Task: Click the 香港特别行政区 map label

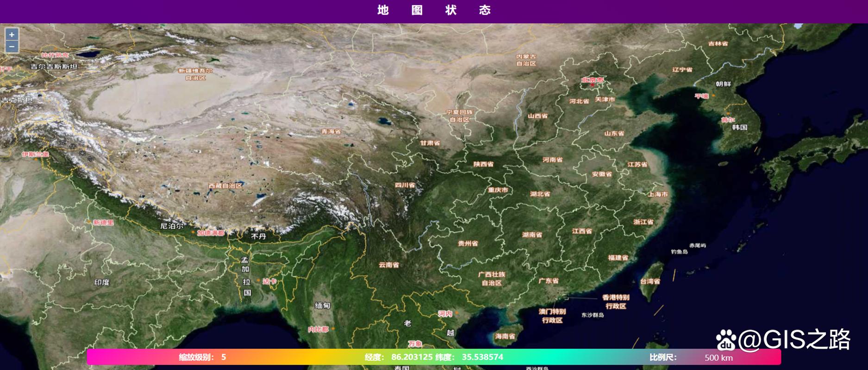Action: click(616, 302)
